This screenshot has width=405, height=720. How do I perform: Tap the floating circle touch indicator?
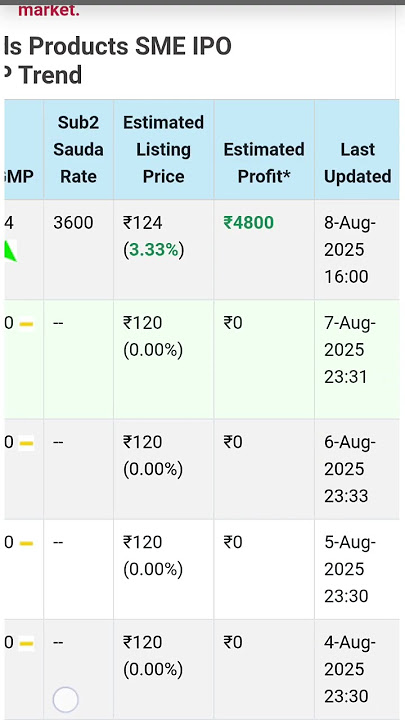(66, 699)
